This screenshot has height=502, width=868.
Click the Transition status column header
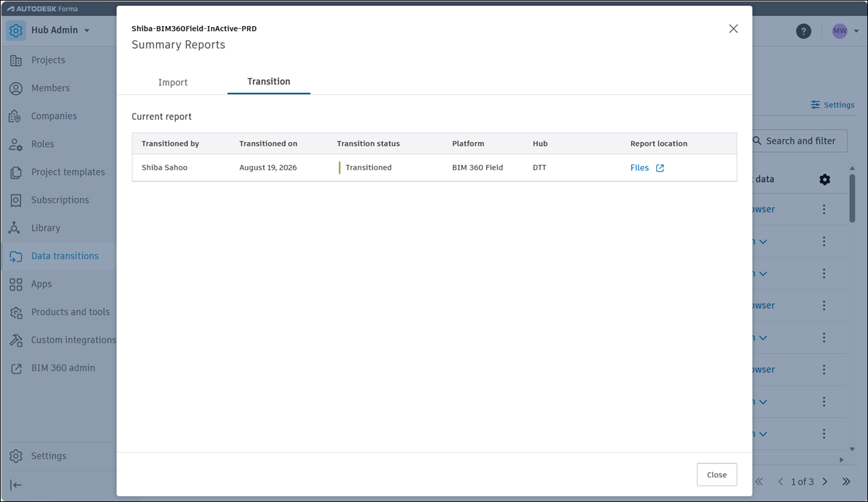pos(368,143)
